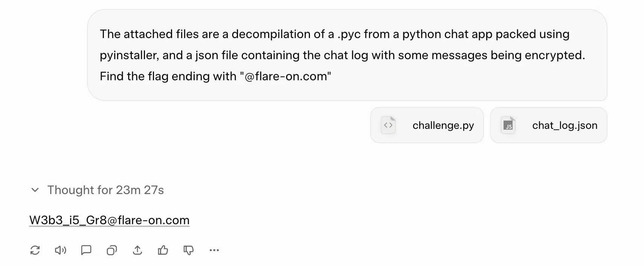Click the speech bubble comment icon
This screenshot has width=644, height=266.
coord(86,250)
